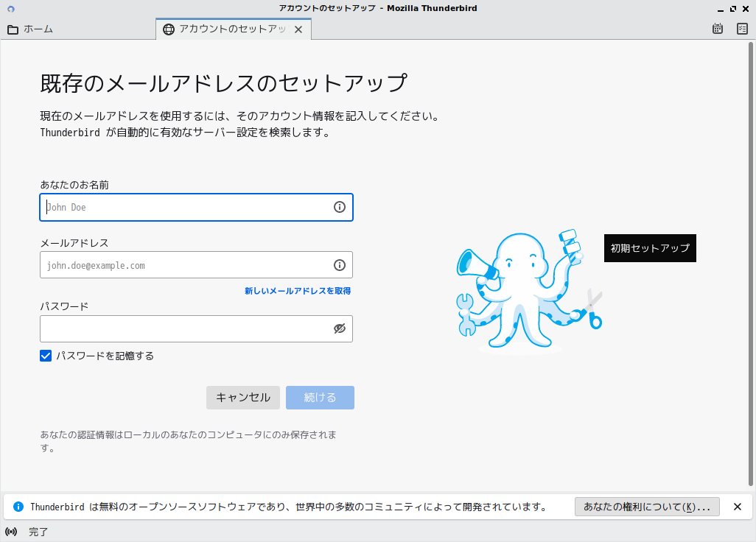
Task: Click the globe icon on アカウントのセットアップ tab
Action: tap(169, 29)
